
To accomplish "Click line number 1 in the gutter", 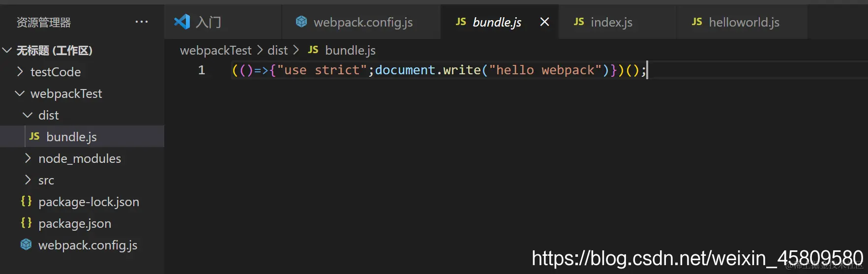I will 202,70.
